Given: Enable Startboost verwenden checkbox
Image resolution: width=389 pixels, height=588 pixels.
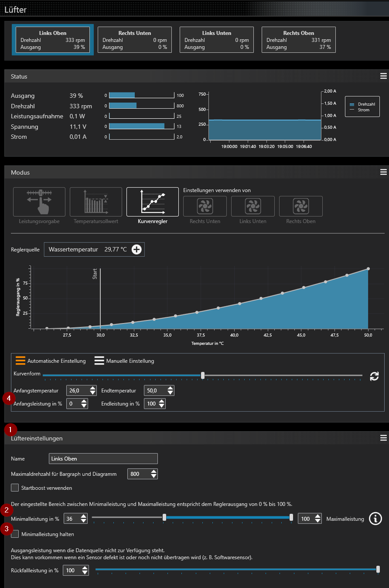Looking at the screenshot, I should (x=15, y=488).
